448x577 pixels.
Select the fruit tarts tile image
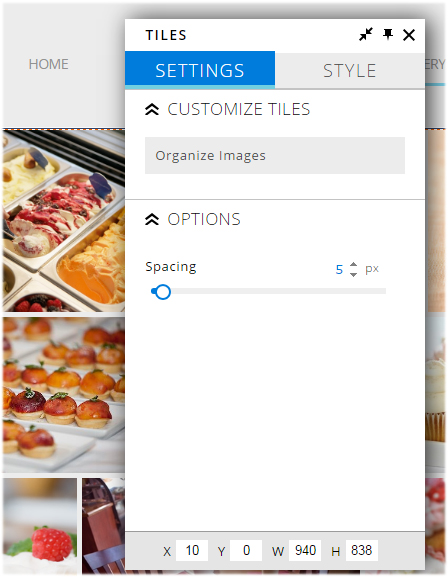[64, 395]
